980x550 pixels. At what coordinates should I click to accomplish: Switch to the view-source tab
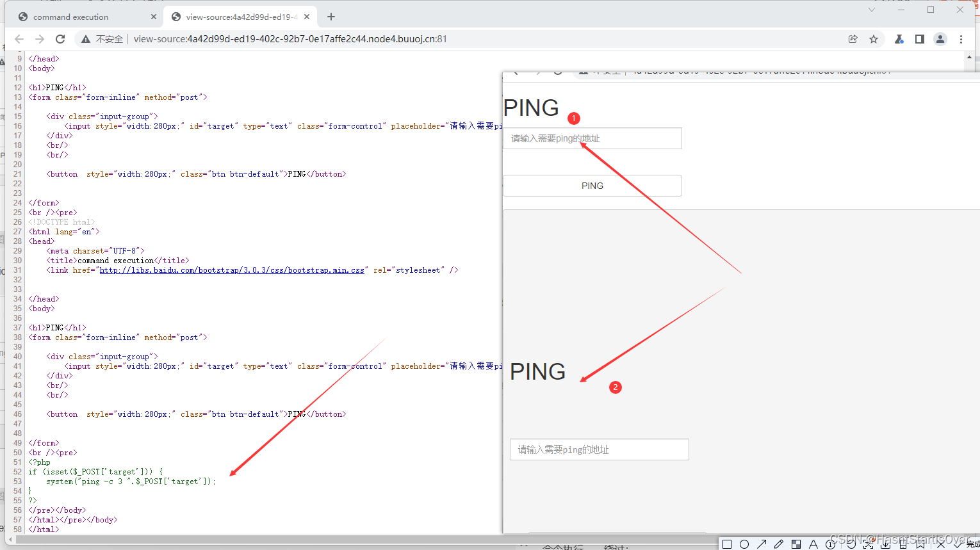(x=240, y=17)
